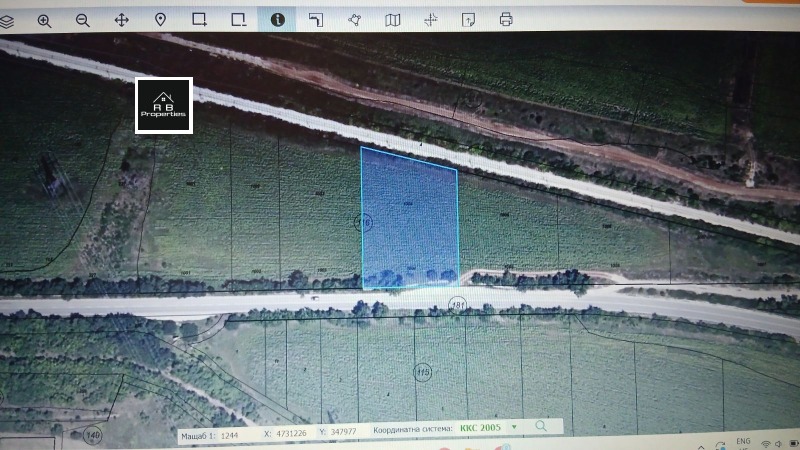
Task: Click the highlighted blue parcel on map
Action: coord(408,220)
